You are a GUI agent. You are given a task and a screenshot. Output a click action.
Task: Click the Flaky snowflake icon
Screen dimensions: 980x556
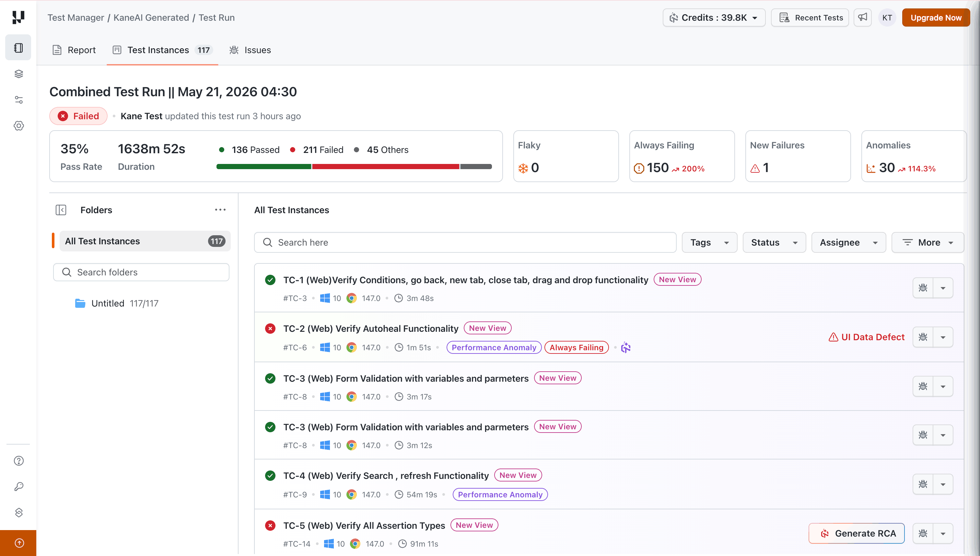point(523,168)
